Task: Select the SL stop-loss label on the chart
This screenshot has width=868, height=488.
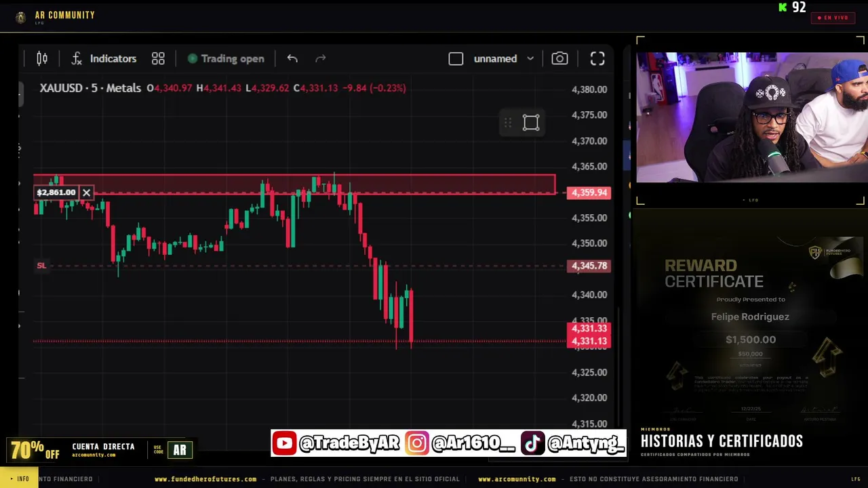Action: click(x=41, y=266)
